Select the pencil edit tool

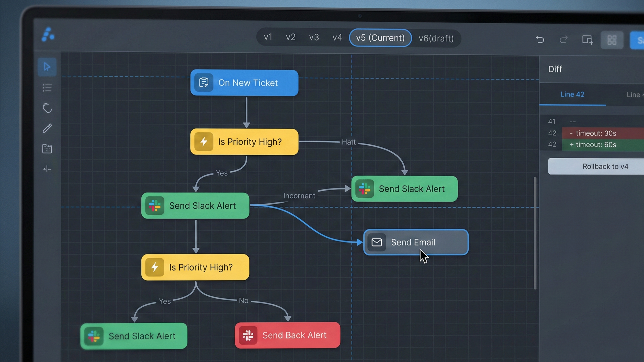pyautogui.click(x=47, y=128)
